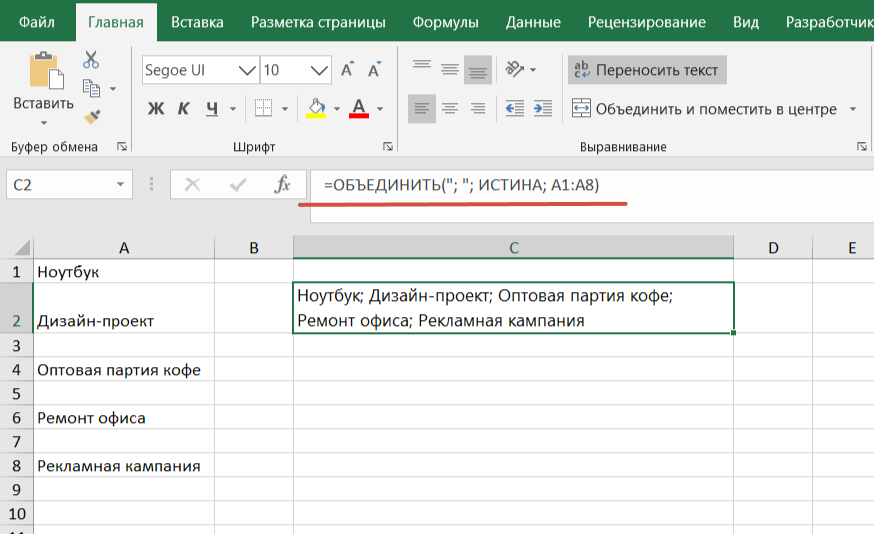The width and height of the screenshot is (874, 534).
Task: Select row 4 header
Action: [x=16, y=370]
